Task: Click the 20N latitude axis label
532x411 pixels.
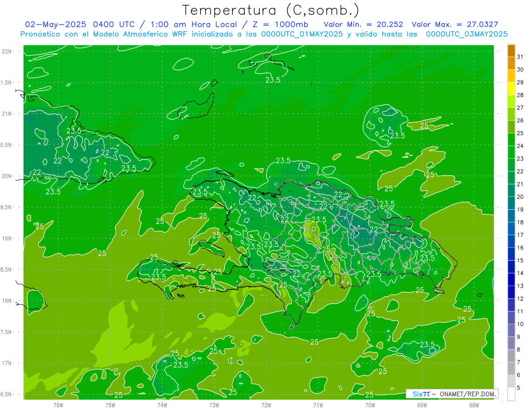Action: point(7,176)
